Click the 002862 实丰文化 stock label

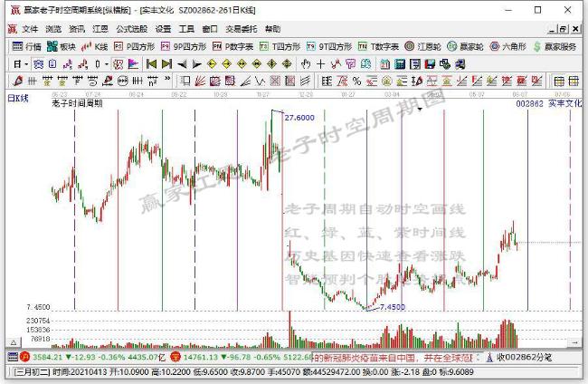tap(549, 103)
